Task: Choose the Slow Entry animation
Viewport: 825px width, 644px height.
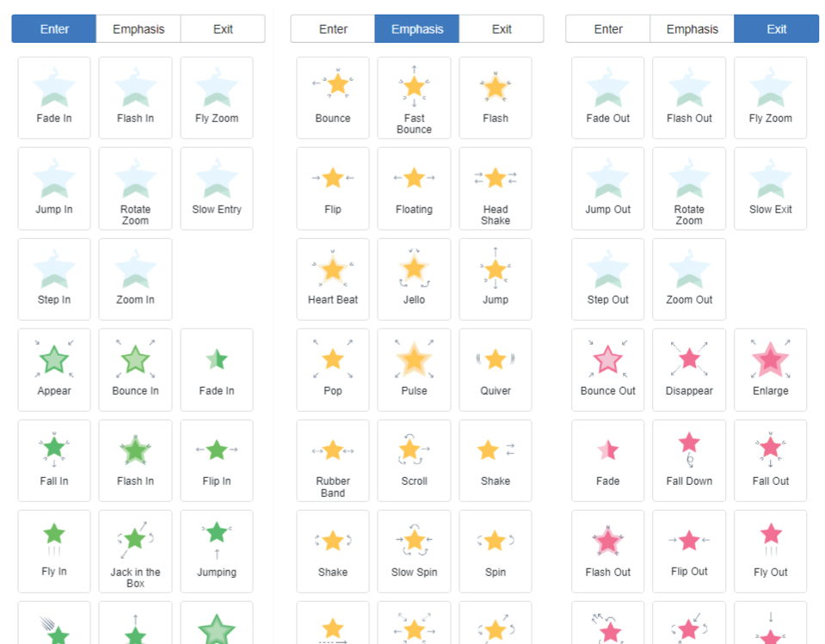Action: point(217,188)
